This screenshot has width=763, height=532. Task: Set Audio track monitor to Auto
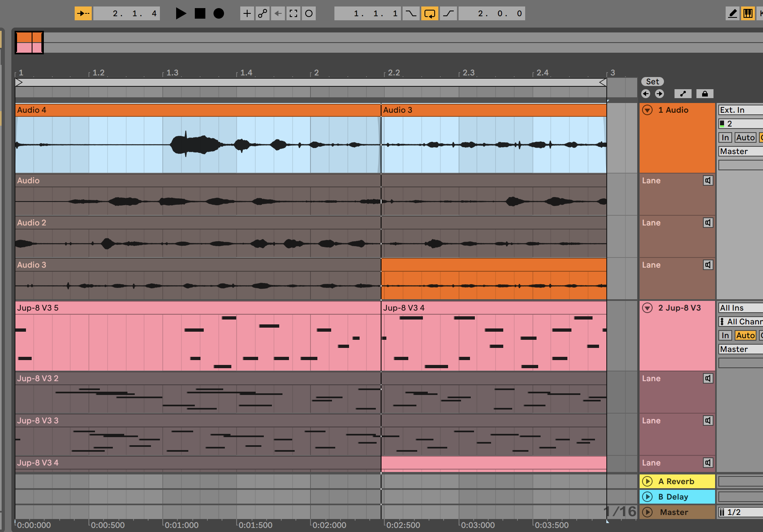click(746, 137)
